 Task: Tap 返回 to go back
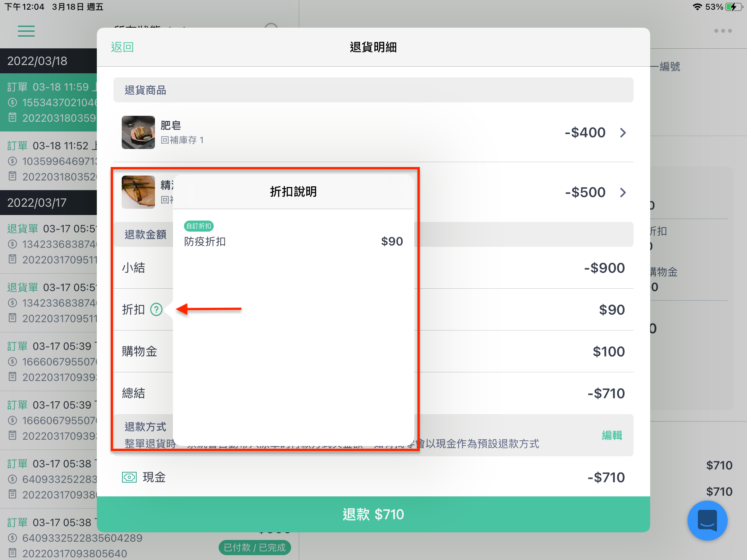(x=122, y=47)
